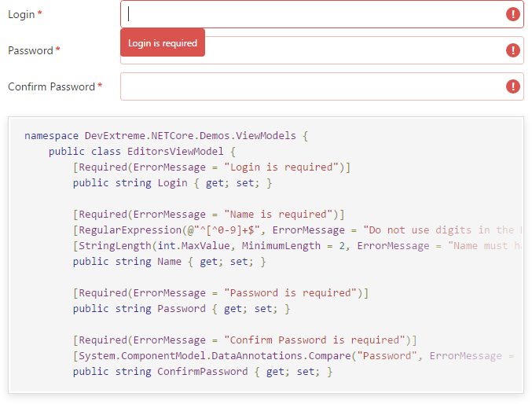Click the namespace DevExtreme.NETCore.Demos.ViewModels code line
The width and height of the screenshot is (532, 404).
point(166,136)
